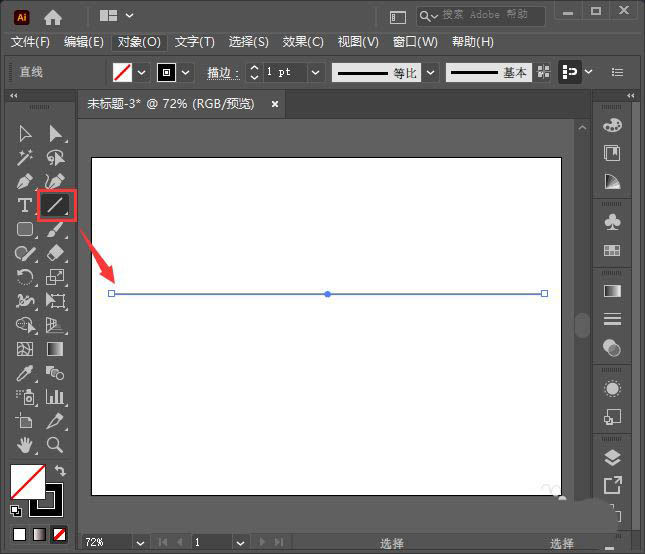645x554 pixels.
Task: Select the Rotate tool
Action: (25, 277)
